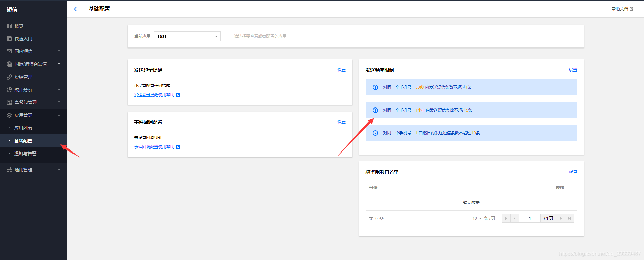Click the 操作 column header
Screen dimensions: 644x260
pos(560,188)
